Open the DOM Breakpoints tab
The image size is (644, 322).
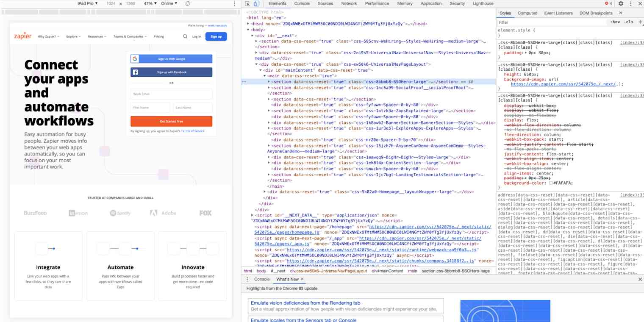click(x=596, y=13)
